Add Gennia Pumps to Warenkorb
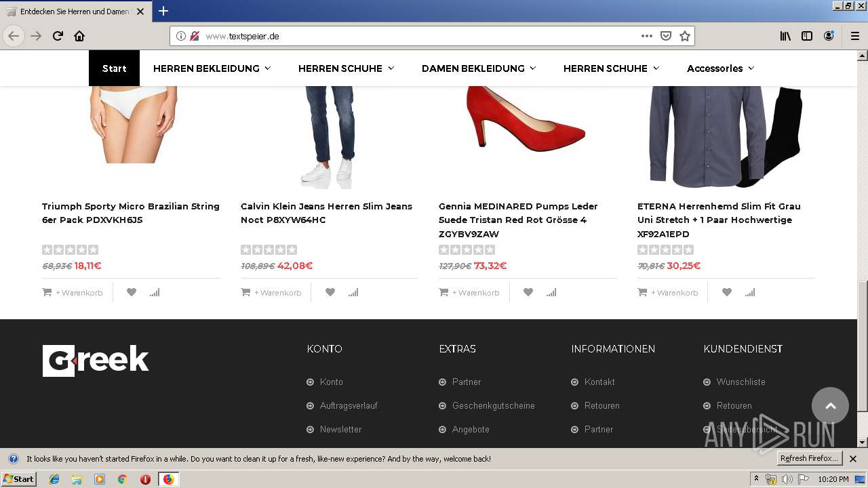The image size is (868, 488). coord(469,293)
